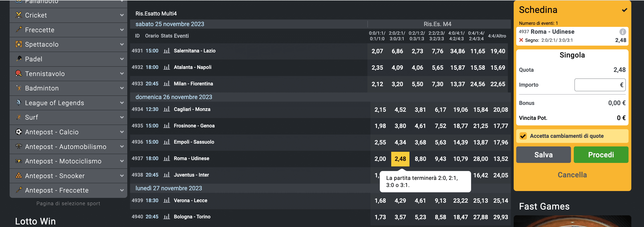This screenshot has width=644, height=227.
Task: Deselect highlighted 2,48 odds for Roma - Udinese
Action: point(400,159)
